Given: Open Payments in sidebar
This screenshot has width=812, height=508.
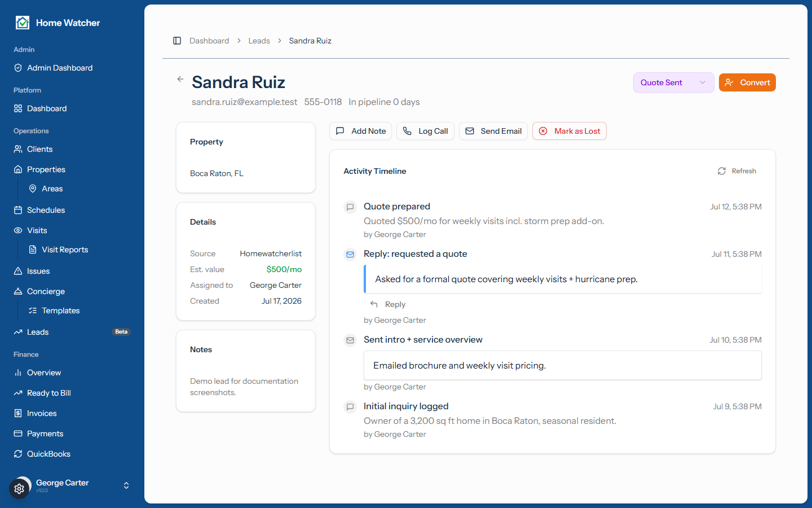Looking at the screenshot, I should tap(72, 433).
